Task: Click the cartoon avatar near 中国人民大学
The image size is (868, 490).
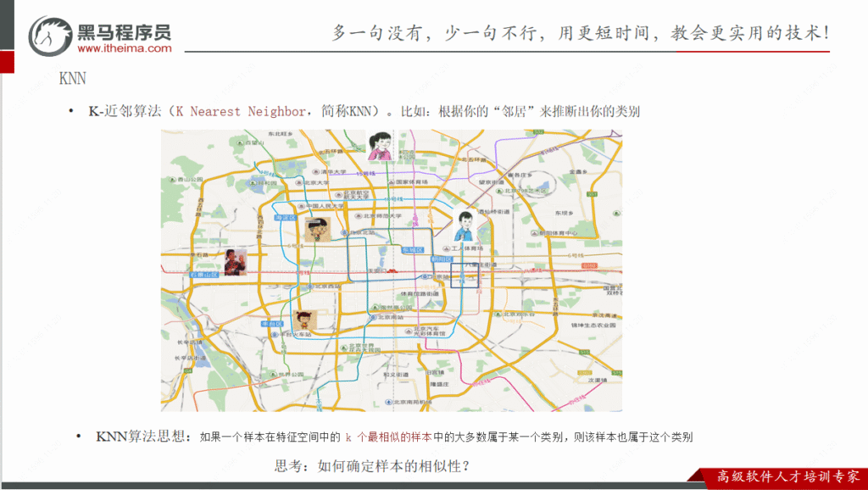Action: click(x=317, y=229)
